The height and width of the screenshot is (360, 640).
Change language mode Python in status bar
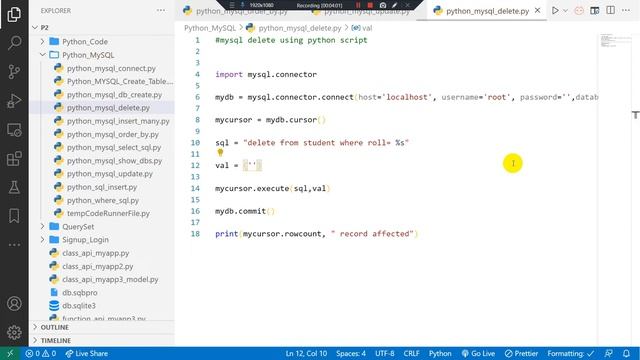coord(440,353)
